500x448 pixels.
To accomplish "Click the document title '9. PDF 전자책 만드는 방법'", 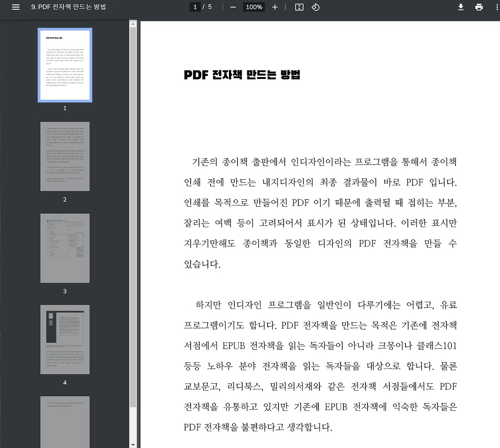I will [x=68, y=7].
